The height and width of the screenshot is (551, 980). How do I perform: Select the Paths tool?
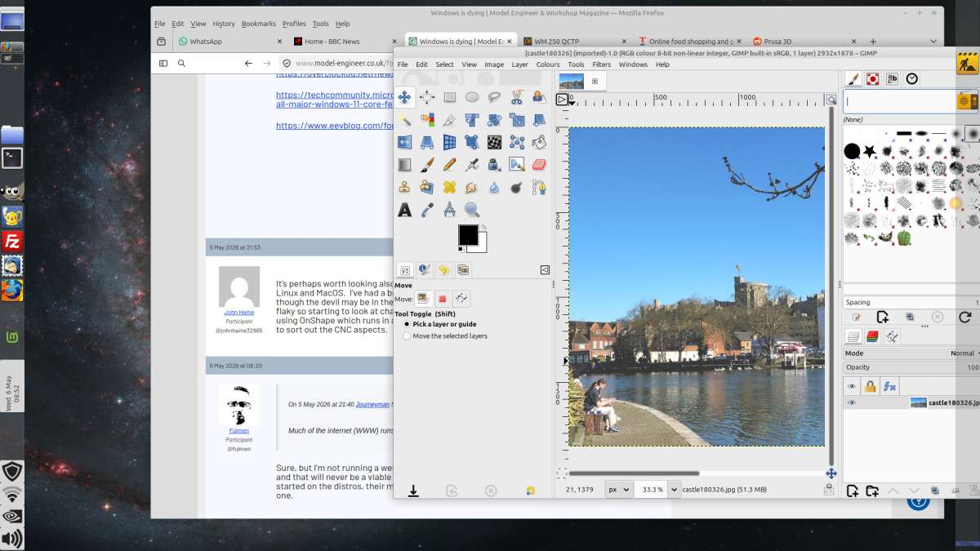point(538,187)
